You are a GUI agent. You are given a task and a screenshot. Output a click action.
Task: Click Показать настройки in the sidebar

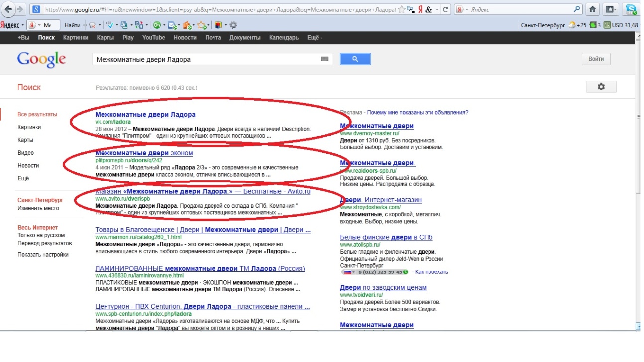pyautogui.click(x=43, y=255)
